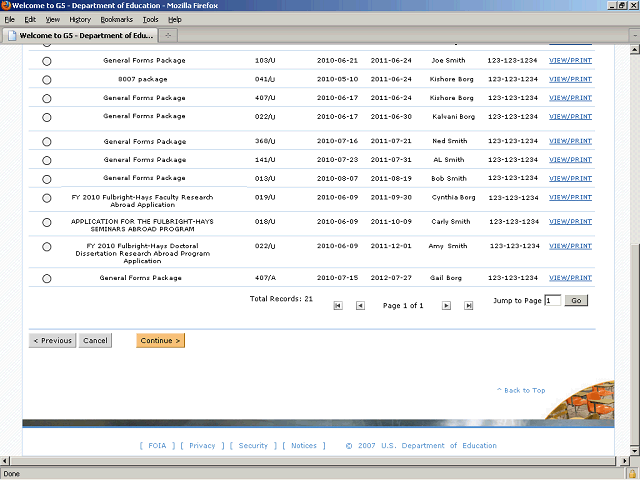640x480 pixels.
Task: Go to first page of records
Action: [338, 306]
